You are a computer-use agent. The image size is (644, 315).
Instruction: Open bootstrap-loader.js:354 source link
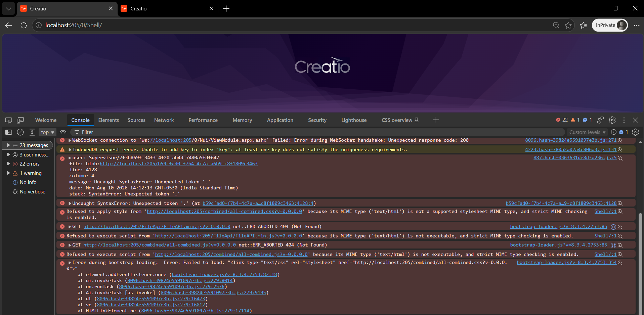point(566,263)
